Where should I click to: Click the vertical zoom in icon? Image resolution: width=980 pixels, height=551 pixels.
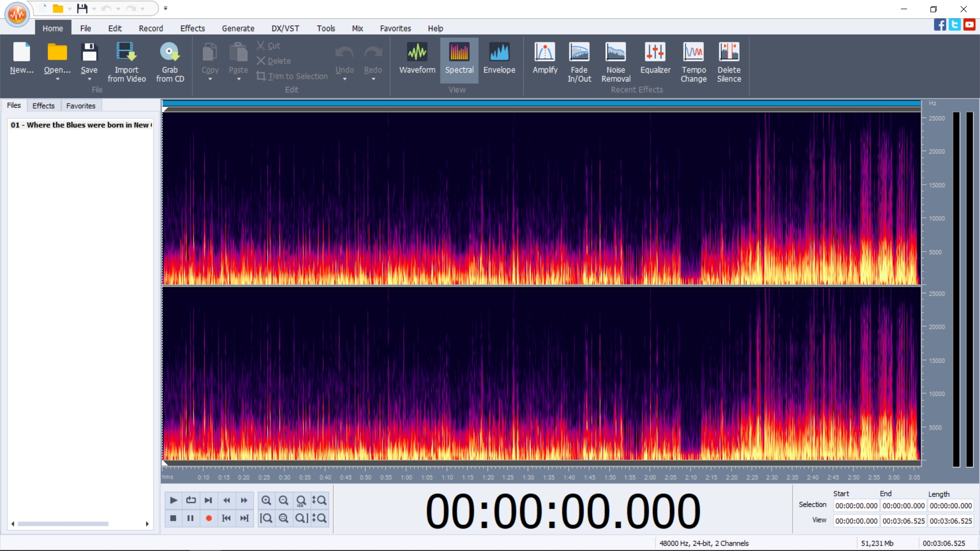tap(320, 500)
